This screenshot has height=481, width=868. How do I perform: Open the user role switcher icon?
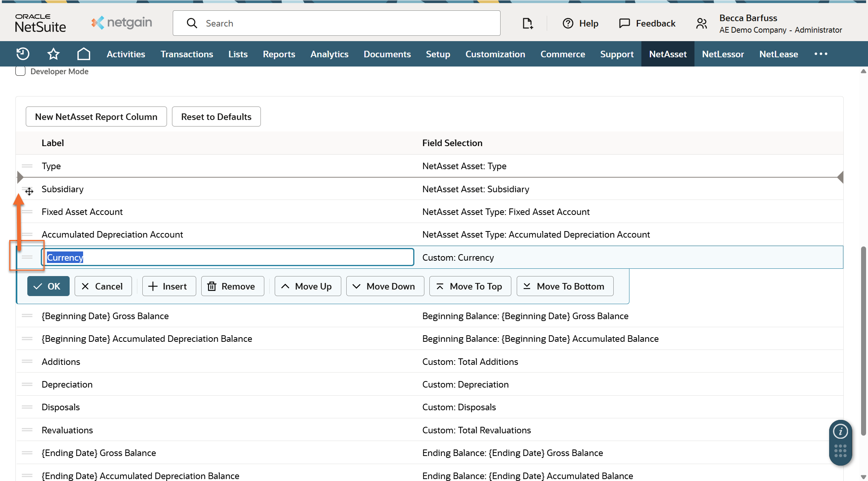701,23
